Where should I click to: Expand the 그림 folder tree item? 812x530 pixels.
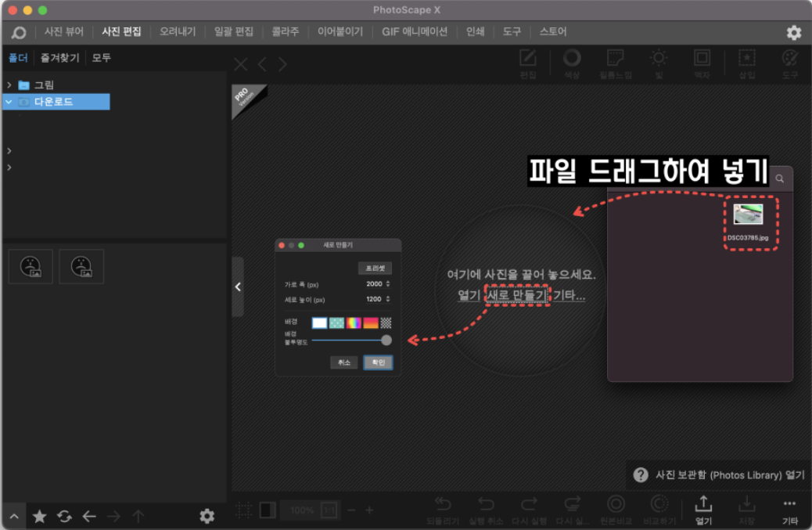tap(9, 85)
